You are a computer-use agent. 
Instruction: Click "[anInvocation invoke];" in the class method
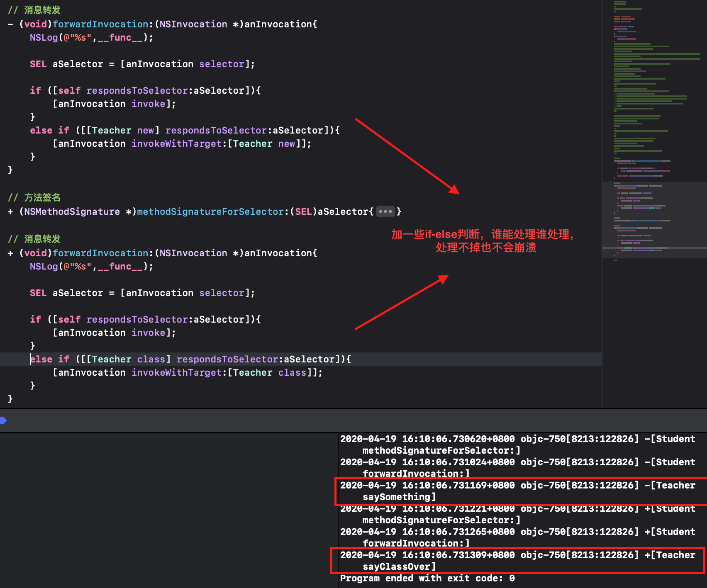click(114, 333)
